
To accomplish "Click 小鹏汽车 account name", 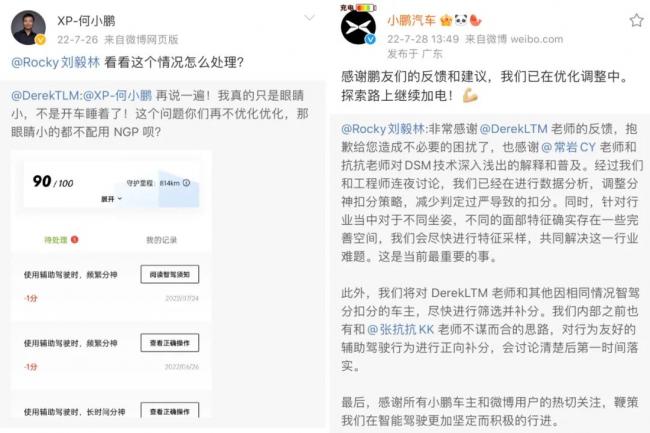I will tap(412, 20).
